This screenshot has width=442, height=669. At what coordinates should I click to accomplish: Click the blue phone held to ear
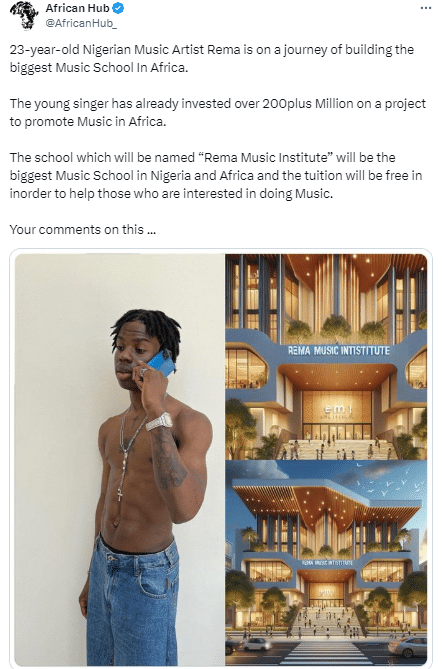(162, 363)
